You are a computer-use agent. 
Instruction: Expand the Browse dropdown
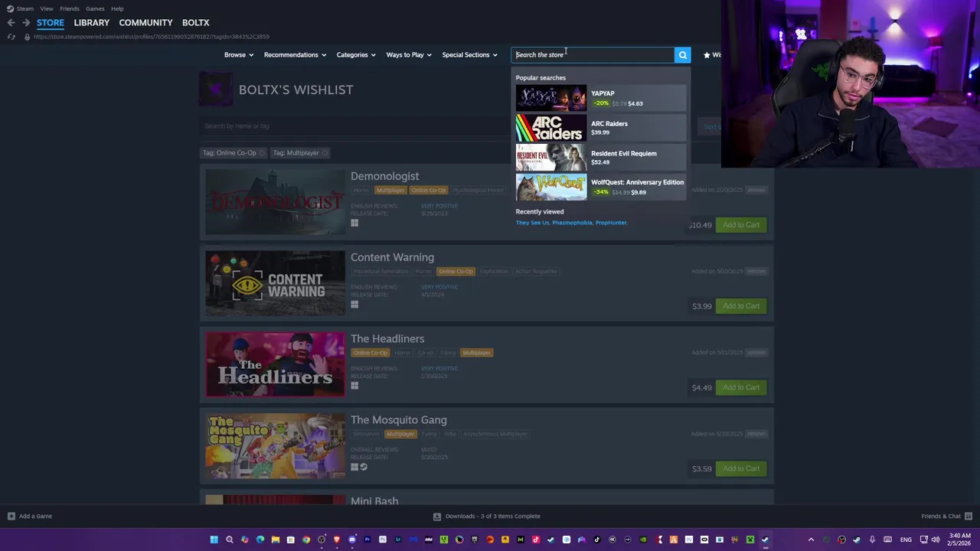coord(239,55)
